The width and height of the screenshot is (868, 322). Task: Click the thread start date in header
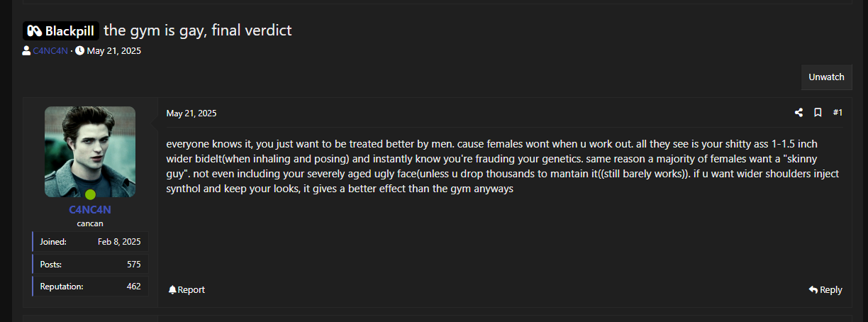(114, 50)
